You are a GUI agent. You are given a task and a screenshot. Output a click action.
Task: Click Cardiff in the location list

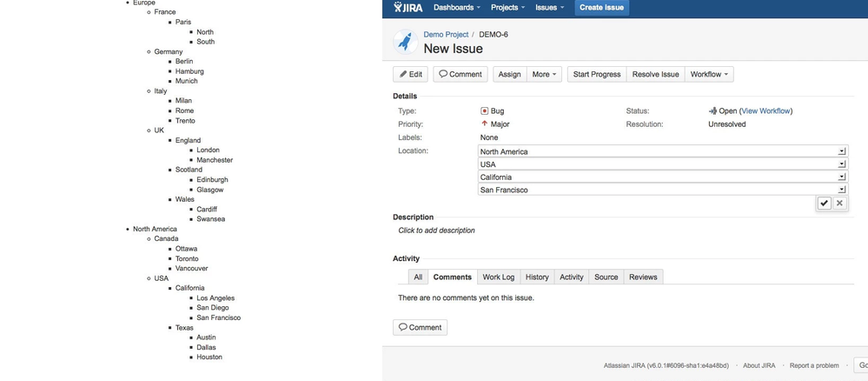pos(207,209)
